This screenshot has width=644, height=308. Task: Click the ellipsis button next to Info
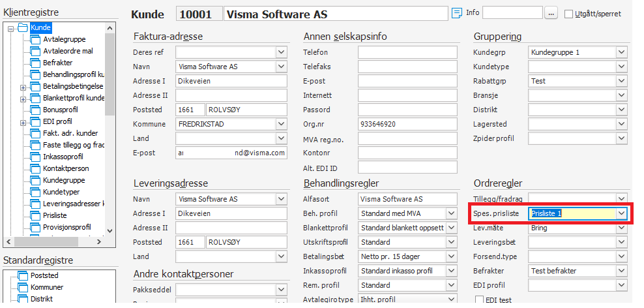[x=551, y=13]
